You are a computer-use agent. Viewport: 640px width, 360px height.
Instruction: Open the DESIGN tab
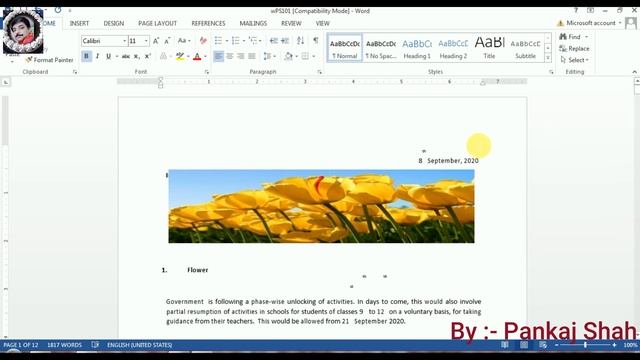[113, 24]
